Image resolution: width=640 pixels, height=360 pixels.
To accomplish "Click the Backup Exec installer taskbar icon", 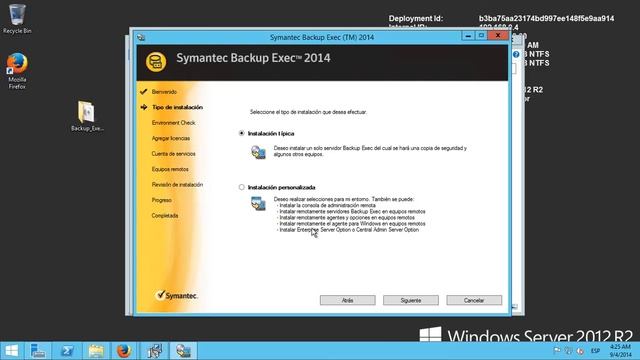I will coord(183,351).
